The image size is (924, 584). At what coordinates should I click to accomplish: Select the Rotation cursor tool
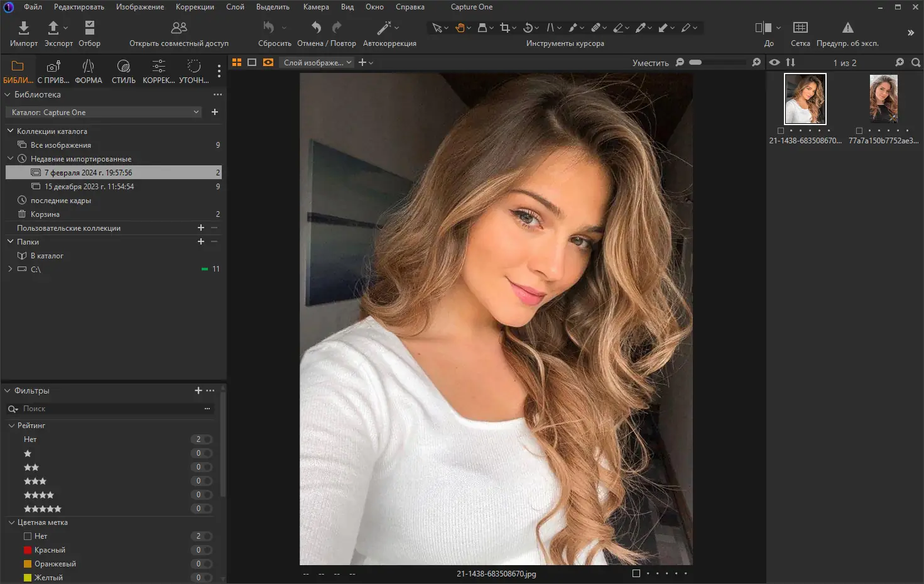click(526, 28)
